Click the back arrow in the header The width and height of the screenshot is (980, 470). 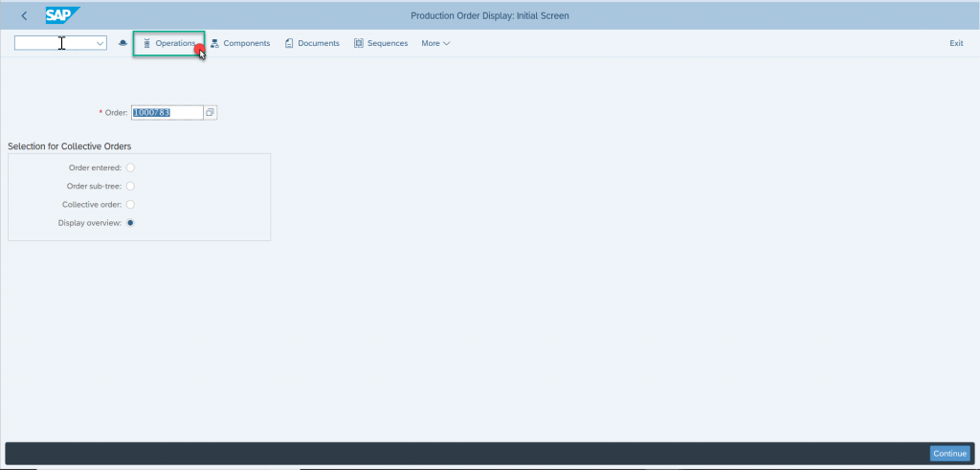pyautogui.click(x=24, y=15)
